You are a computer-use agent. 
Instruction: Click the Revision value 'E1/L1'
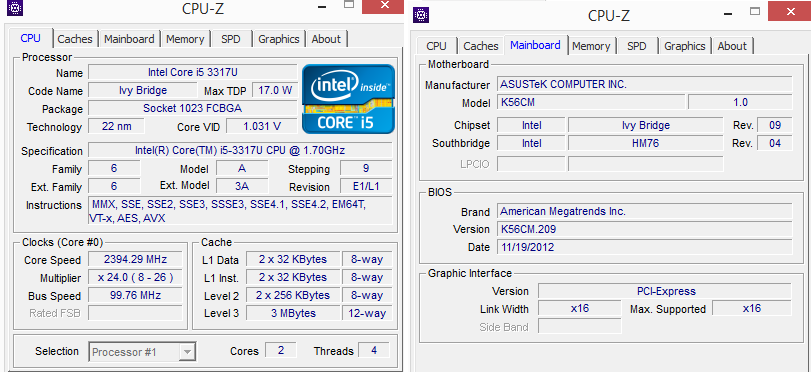pyautogui.click(x=366, y=186)
